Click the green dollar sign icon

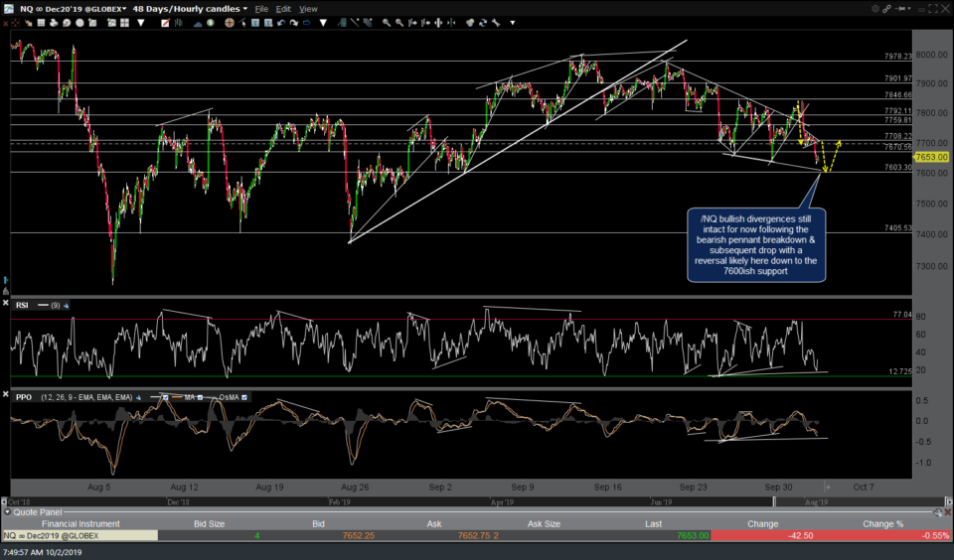pos(210,23)
